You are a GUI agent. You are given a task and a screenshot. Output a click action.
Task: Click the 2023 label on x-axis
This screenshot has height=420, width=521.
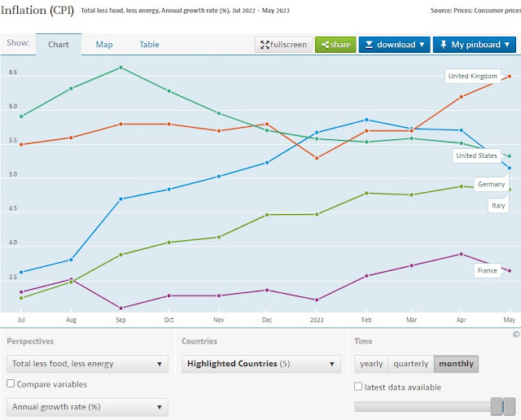coord(317,320)
